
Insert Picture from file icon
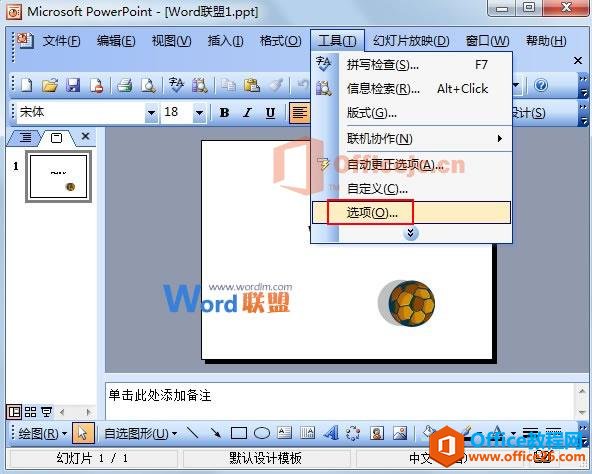[x=400, y=433]
